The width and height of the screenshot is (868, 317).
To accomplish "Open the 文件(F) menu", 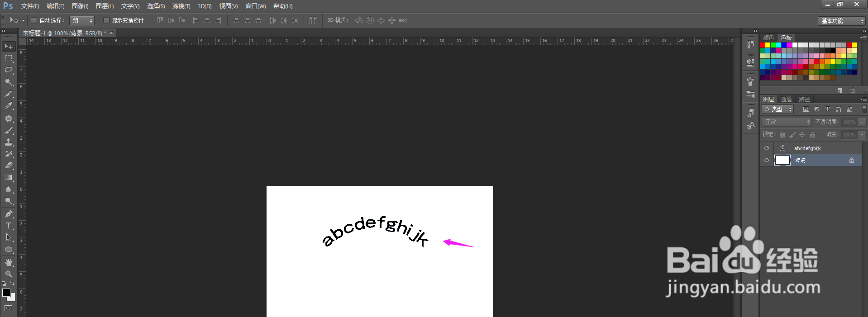I will (30, 6).
